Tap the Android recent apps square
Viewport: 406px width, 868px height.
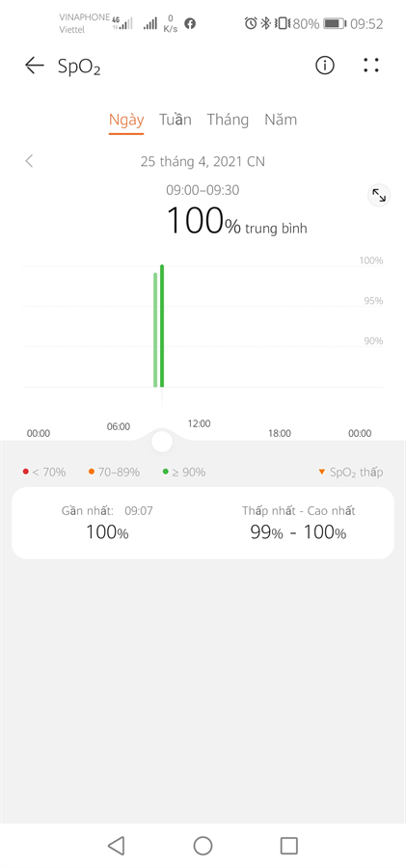point(289,845)
